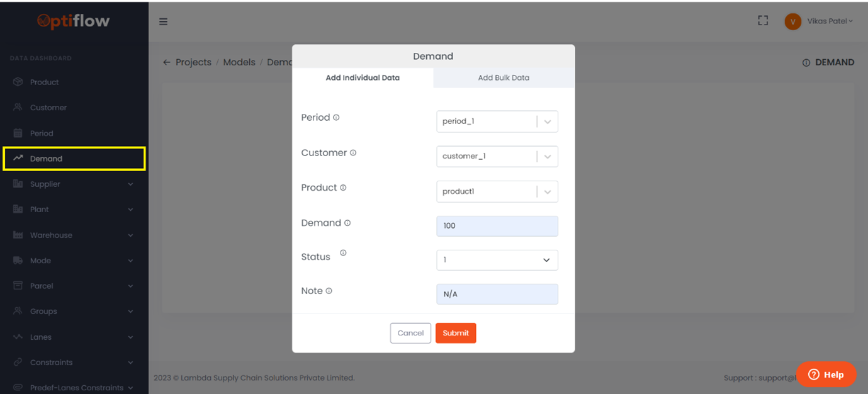Open the Status select dropdown

pos(497,260)
